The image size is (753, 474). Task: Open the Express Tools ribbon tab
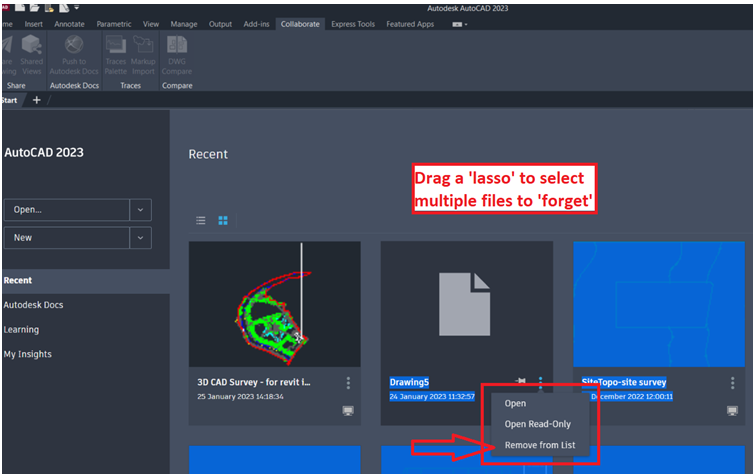[353, 24]
